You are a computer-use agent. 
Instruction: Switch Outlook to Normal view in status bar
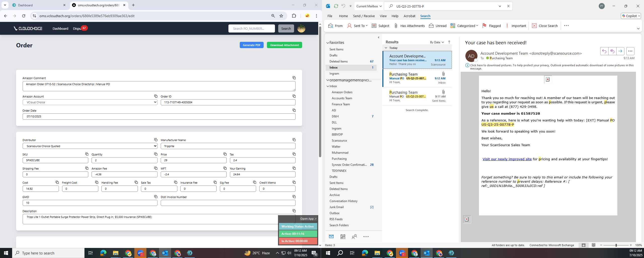point(584,245)
